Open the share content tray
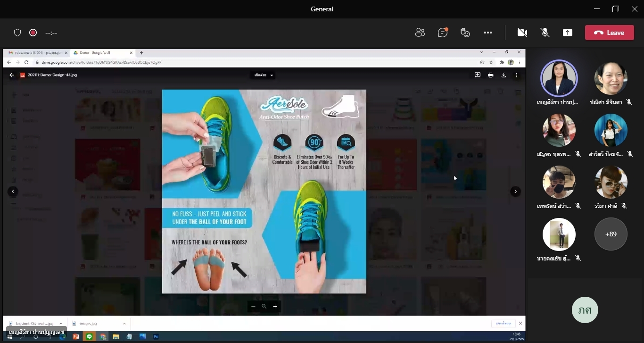 (568, 33)
